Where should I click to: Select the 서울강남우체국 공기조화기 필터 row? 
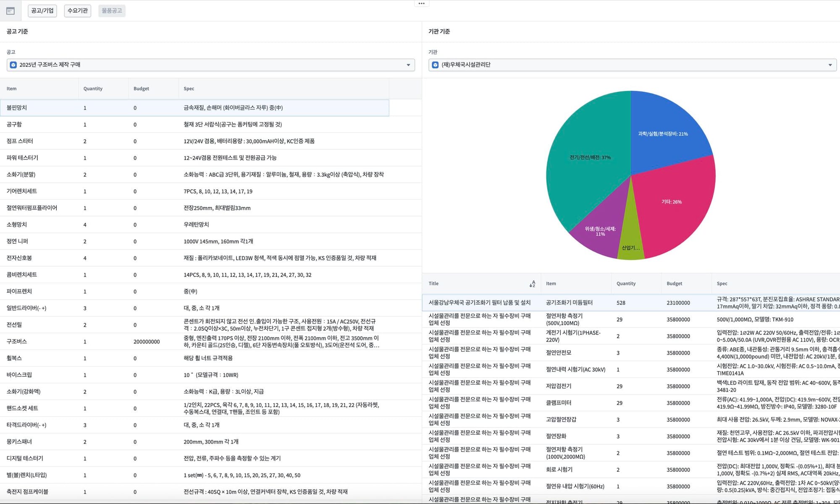pyautogui.click(x=480, y=303)
